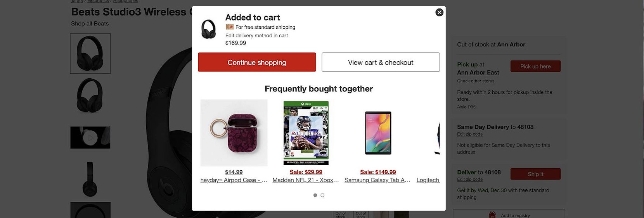Open Samsung Galaxy Tab A product link
The image size is (644, 218).
[377, 180]
